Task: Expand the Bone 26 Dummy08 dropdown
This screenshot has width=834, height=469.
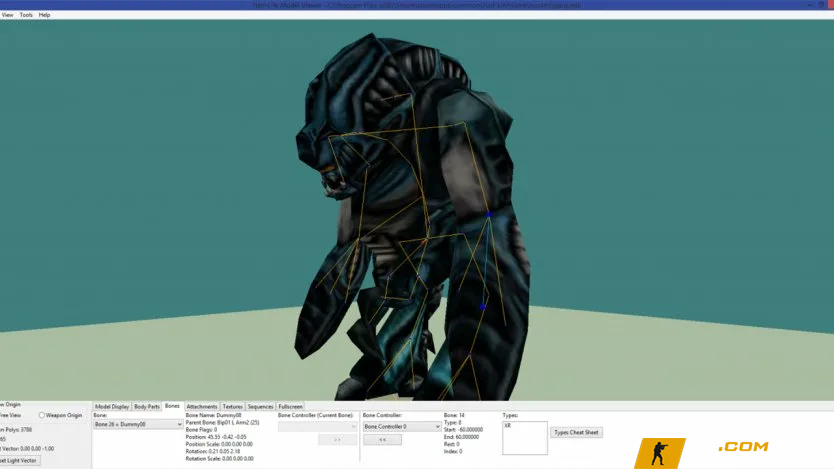Action: click(x=138, y=424)
